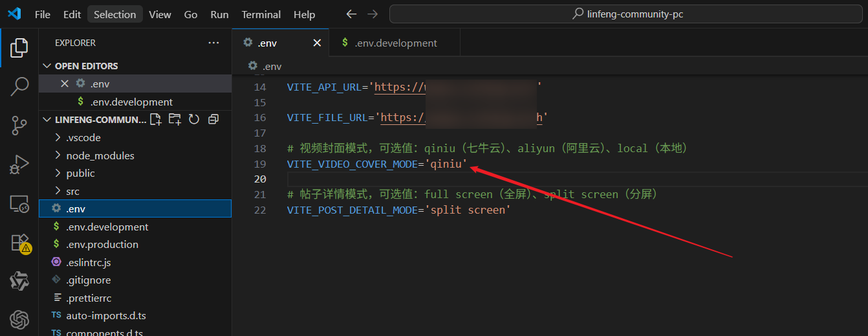
Task: Open the Remote Explorer view
Action: pyautogui.click(x=19, y=205)
